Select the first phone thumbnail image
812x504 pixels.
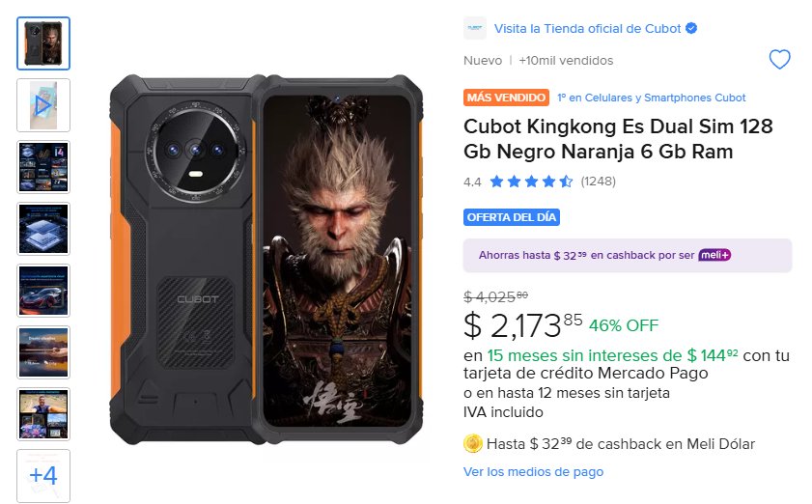point(43,43)
